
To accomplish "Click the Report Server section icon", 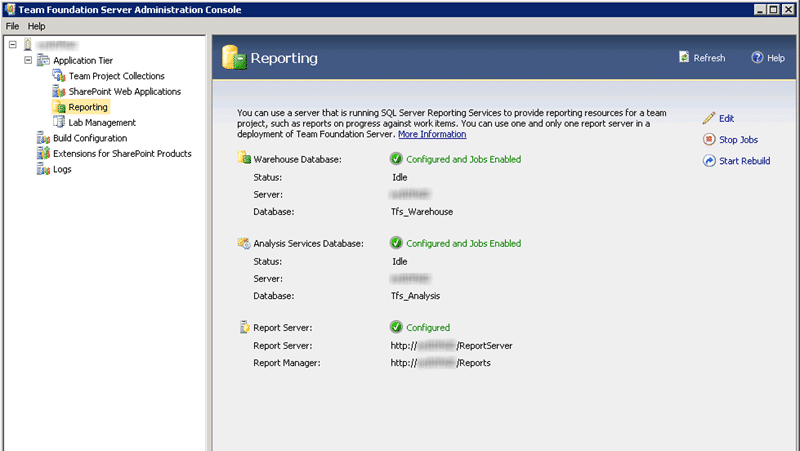I will tap(244, 327).
